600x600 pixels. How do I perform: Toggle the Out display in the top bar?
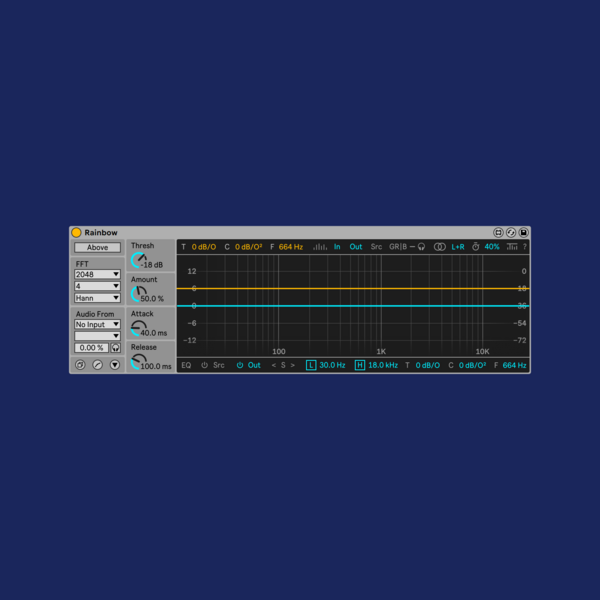click(x=355, y=247)
